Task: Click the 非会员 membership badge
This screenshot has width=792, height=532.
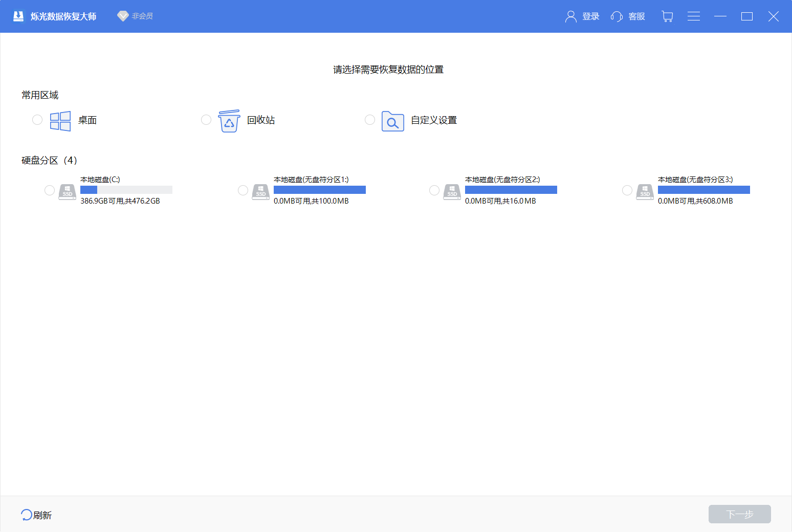Action: (135, 15)
